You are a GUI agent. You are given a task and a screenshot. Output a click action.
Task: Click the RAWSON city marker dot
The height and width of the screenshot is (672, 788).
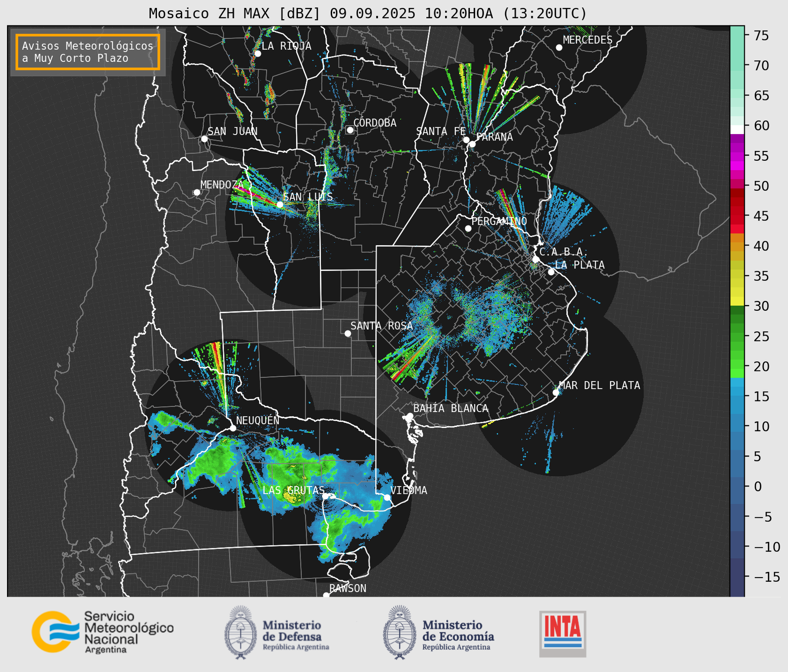pos(326,595)
